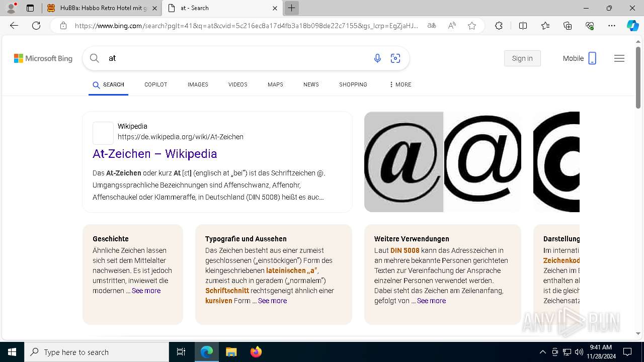Close the HuBBa Habbo Retro Hotel tab
Screen dimensions: 644x362
tap(154, 8)
